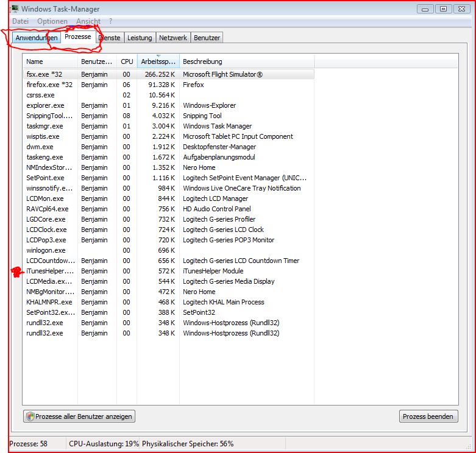This screenshot has height=453, width=476.
Task: Sort by the Benutzername column header
Action: coord(97,61)
